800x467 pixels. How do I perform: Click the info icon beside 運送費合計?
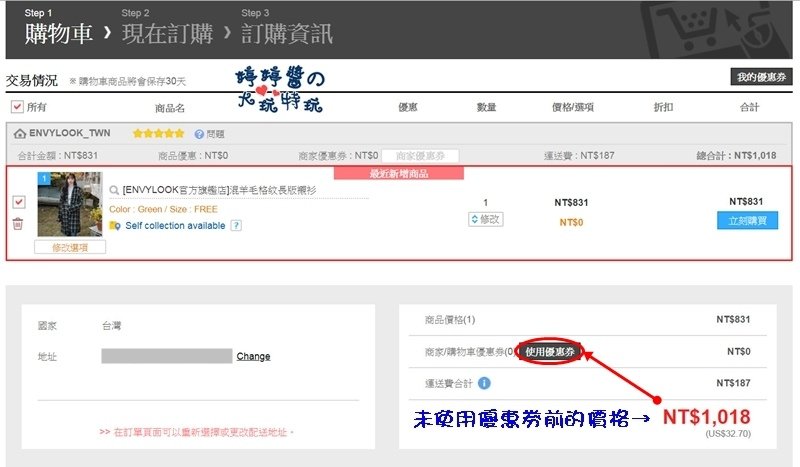coord(484,383)
